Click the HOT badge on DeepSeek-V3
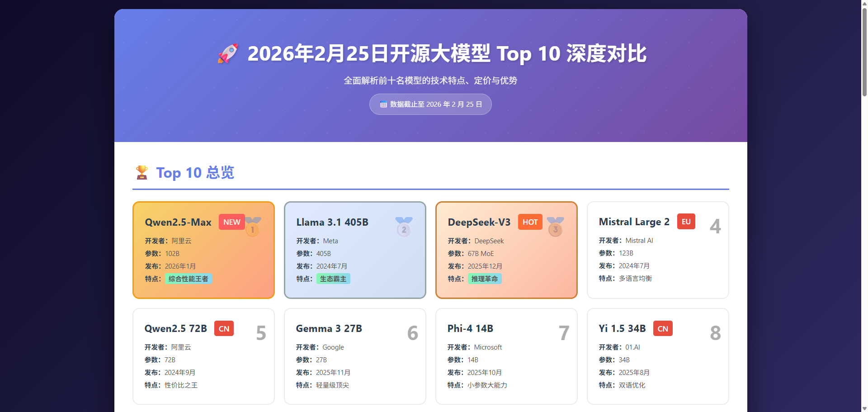Screen dimensions: 868x412 pyautogui.click(x=530, y=222)
